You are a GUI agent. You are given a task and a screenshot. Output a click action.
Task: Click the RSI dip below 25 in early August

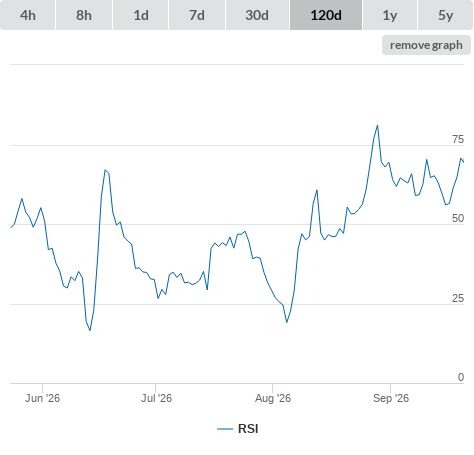286,322
